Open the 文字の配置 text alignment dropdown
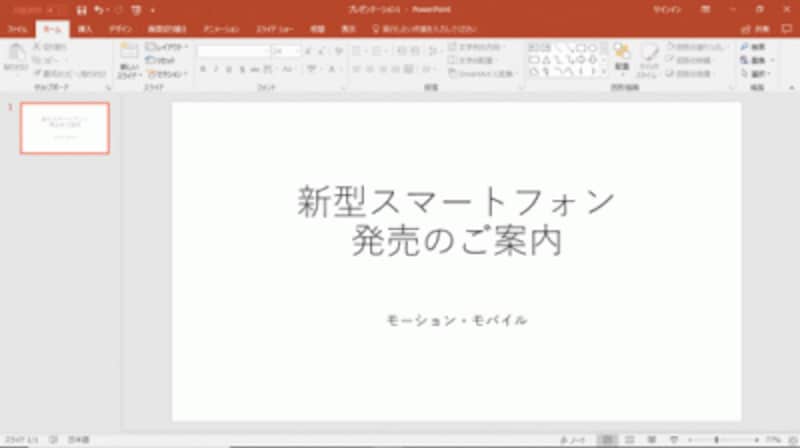The height and width of the screenshot is (448, 800). [x=473, y=60]
